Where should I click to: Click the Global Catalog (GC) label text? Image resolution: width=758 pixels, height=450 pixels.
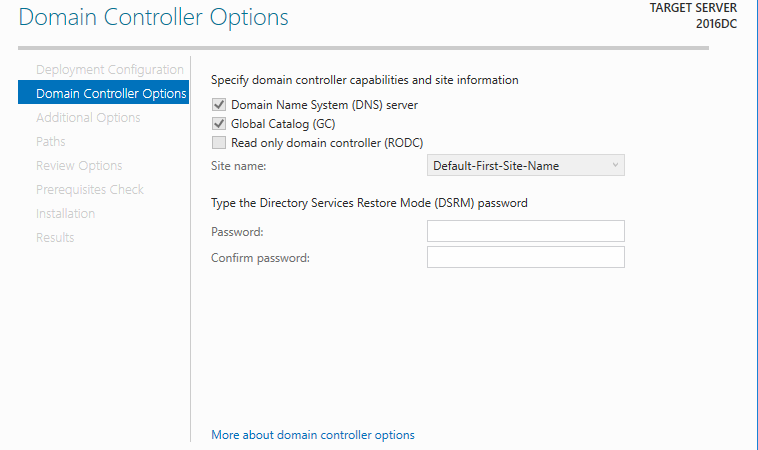[283, 124]
